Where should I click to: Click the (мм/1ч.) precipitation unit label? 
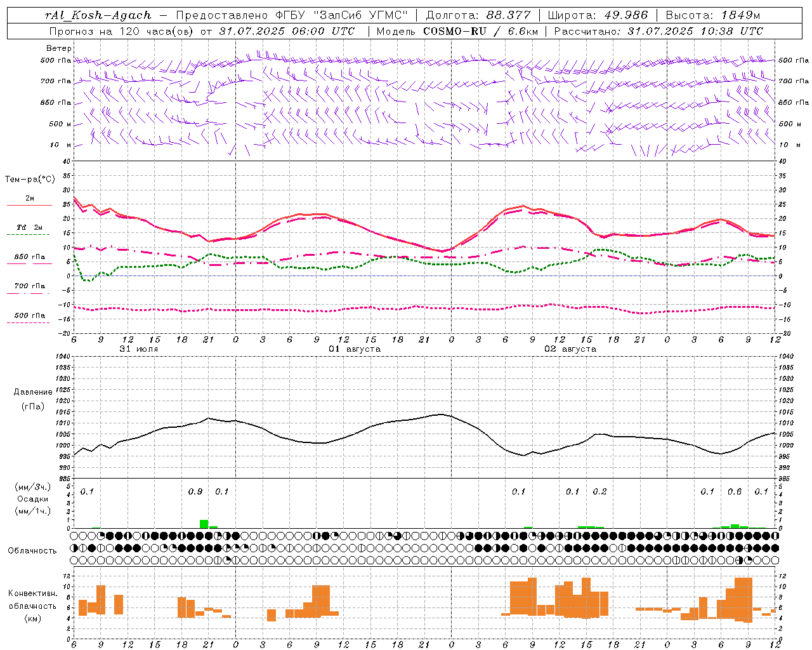33,511
